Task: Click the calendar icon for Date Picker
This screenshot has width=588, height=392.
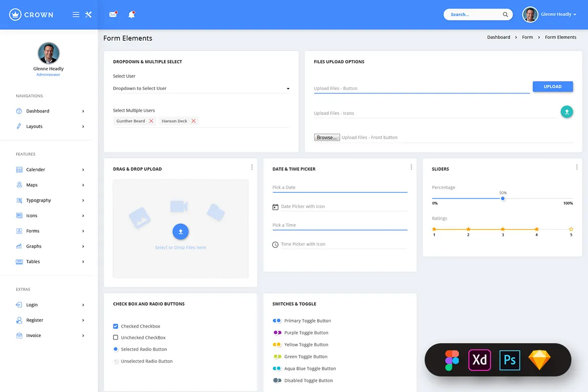Action: pyautogui.click(x=275, y=207)
